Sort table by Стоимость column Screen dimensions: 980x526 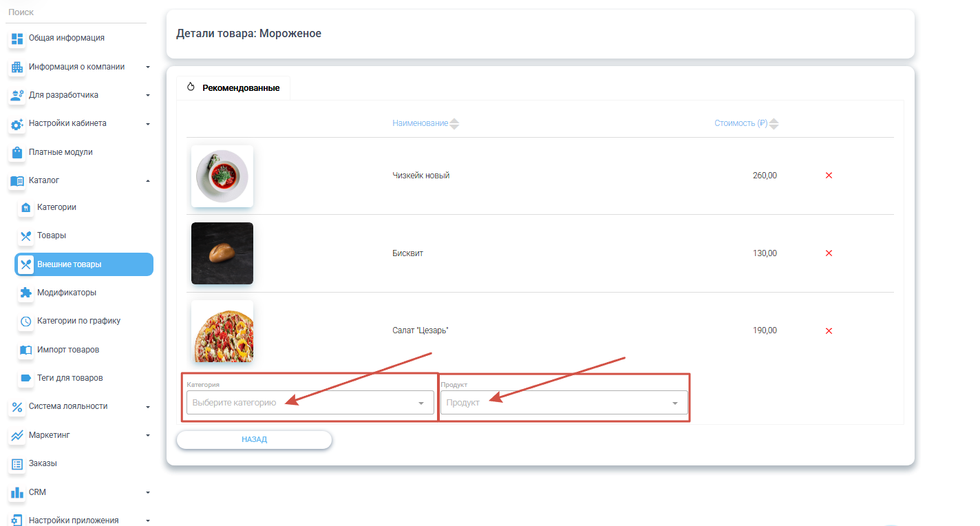click(741, 124)
